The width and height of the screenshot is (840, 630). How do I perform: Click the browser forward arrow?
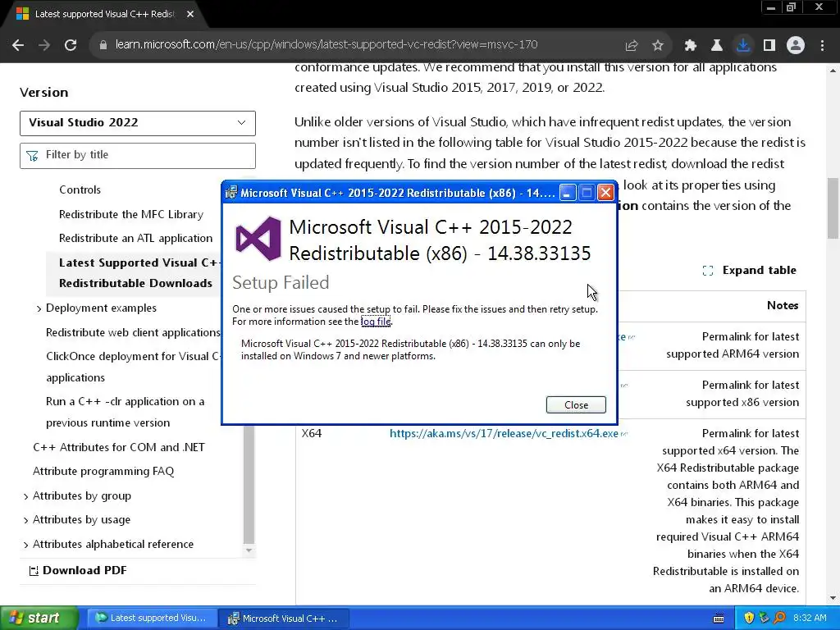pyautogui.click(x=44, y=46)
